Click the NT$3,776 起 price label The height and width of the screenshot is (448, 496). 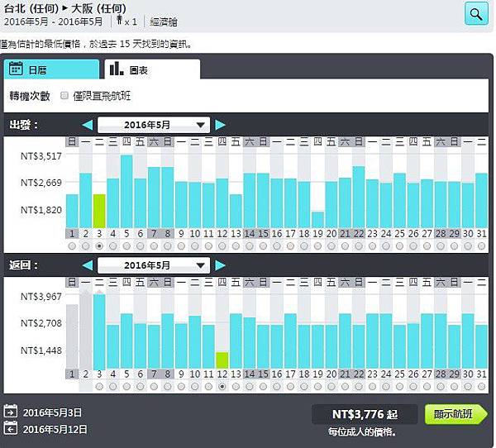click(365, 414)
